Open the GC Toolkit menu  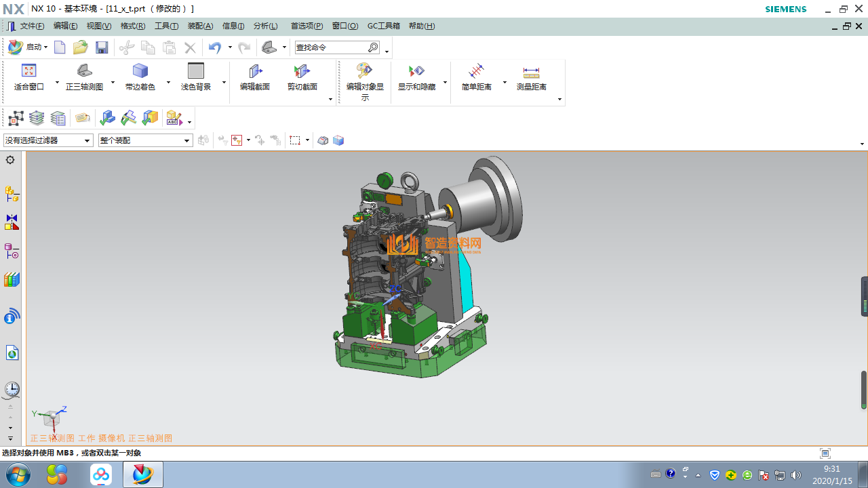click(383, 26)
